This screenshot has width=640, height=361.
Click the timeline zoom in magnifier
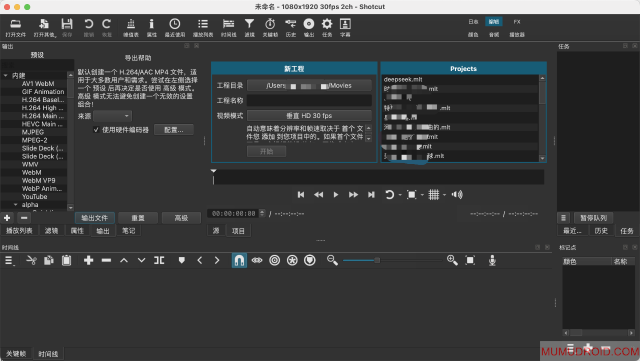(x=452, y=260)
